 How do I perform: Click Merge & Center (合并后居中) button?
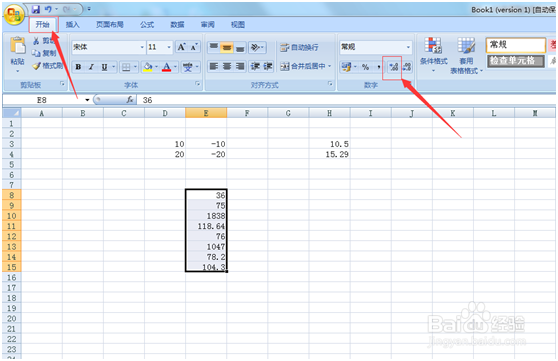pos(302,66)
